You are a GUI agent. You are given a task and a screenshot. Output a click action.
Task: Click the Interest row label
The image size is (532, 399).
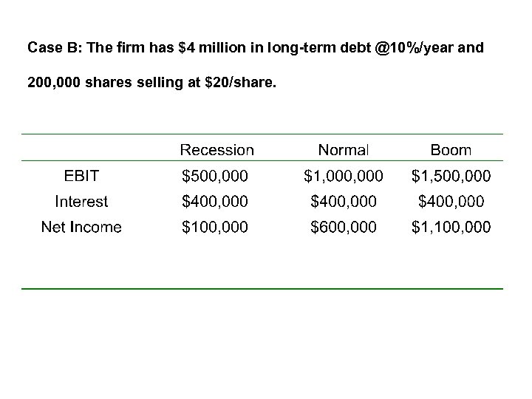pos(81,201)
